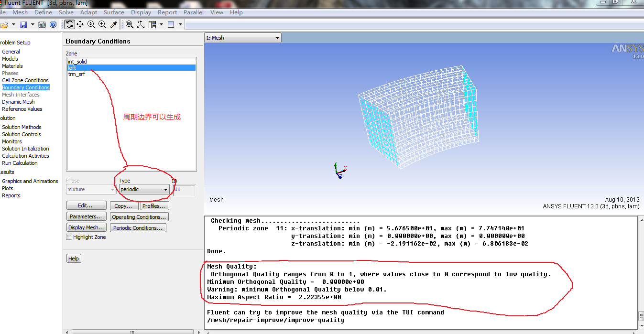Screen dimensions: 644x334
Task: Click the Fit to Window icon
Action: (130, 24)
